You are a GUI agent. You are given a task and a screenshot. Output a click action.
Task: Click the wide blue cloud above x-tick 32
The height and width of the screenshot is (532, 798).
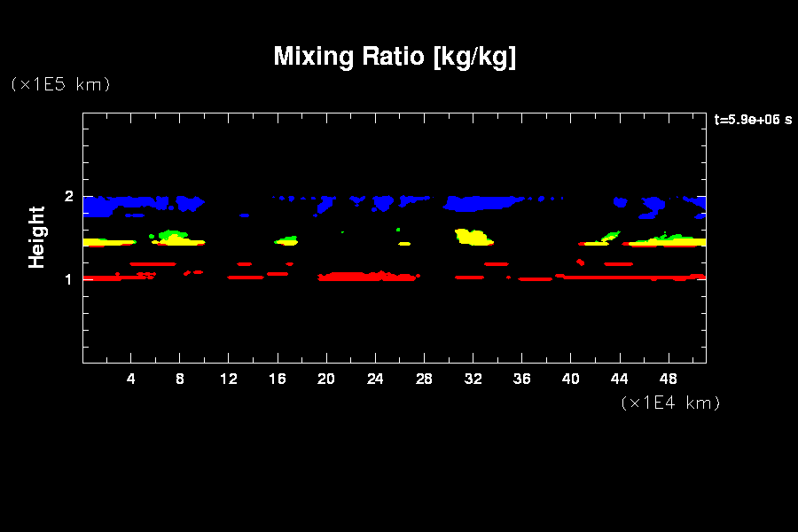[x=479, y=203]
